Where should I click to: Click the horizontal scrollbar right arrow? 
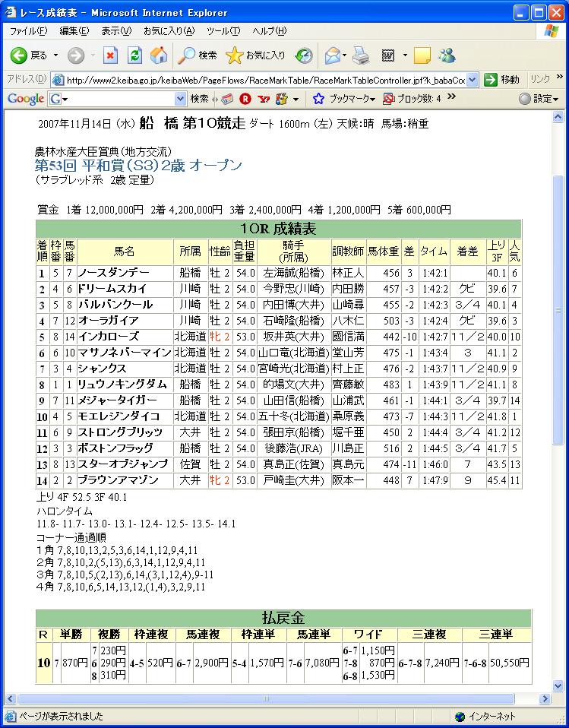(545, 698)
